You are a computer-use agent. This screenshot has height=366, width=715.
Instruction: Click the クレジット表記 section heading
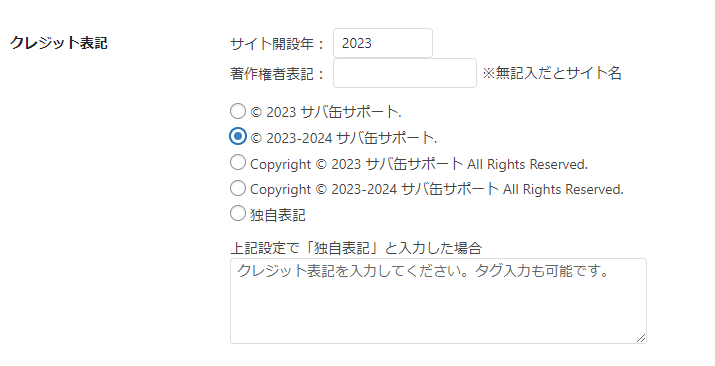pos(59,43)
